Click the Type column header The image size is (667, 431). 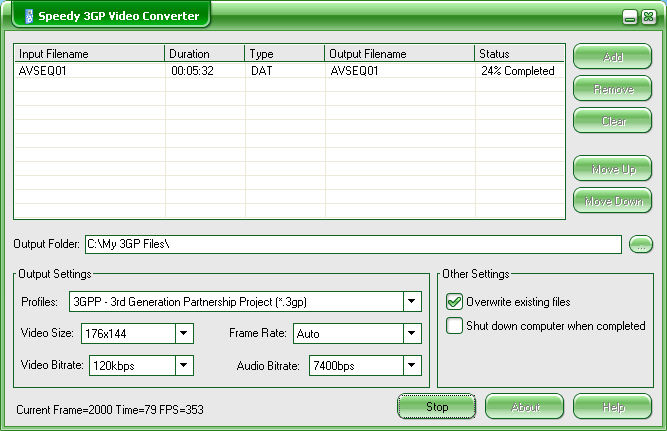click(x=285, y=54)
